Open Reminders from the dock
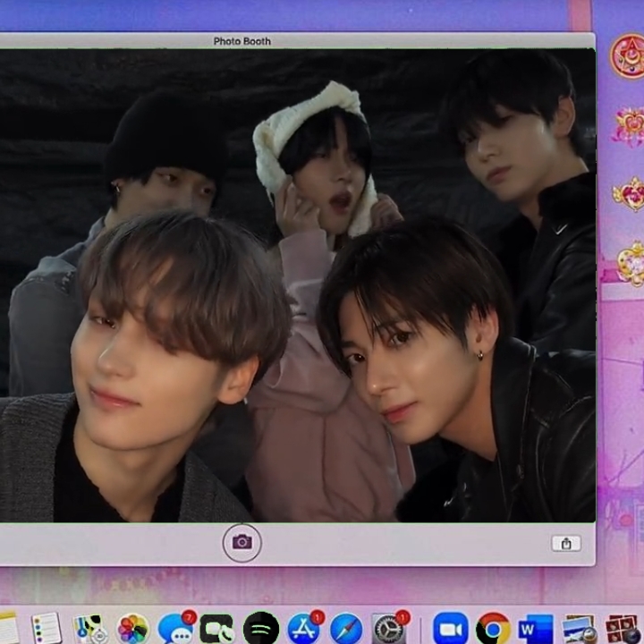 point(46,628)
